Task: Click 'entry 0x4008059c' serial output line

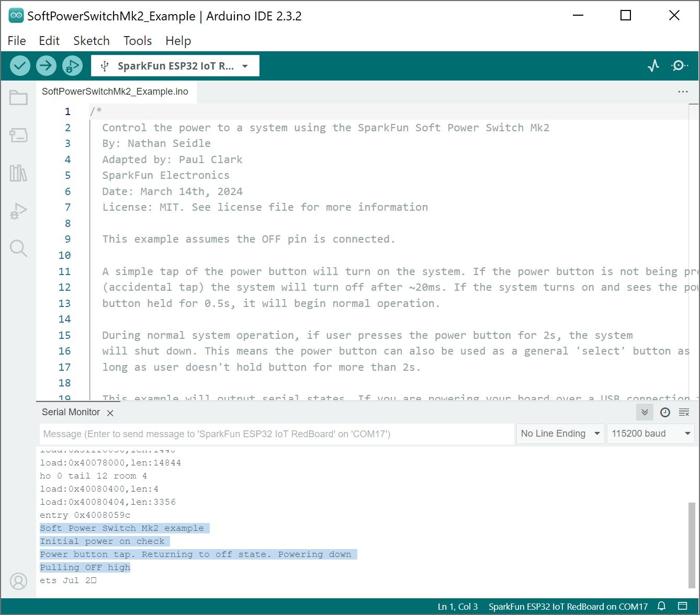Action: (x=85, y=515)
